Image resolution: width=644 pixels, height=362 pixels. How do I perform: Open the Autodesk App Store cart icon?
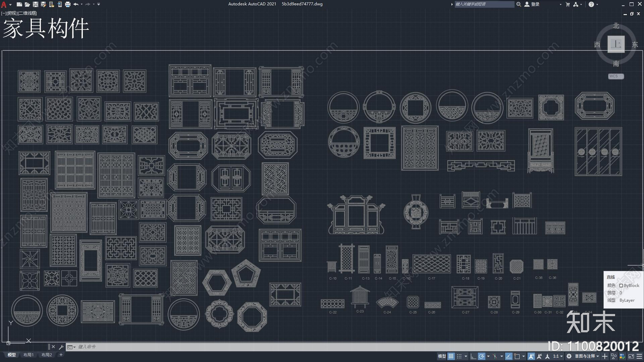tap(568, 4)
